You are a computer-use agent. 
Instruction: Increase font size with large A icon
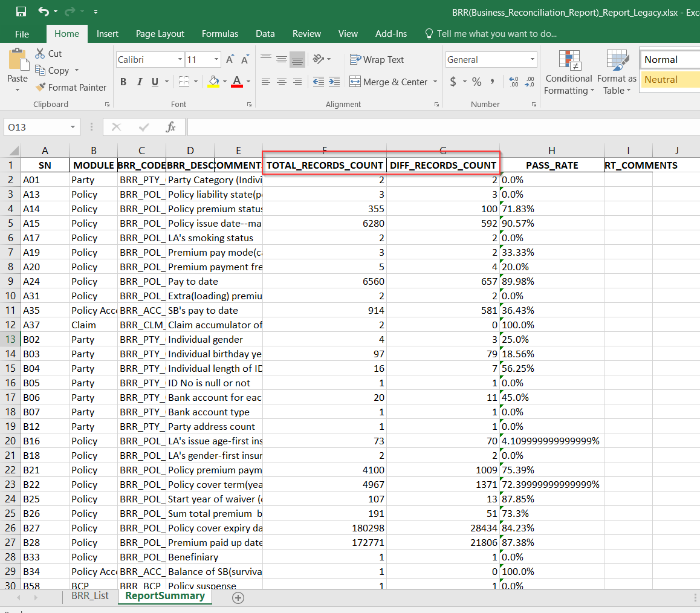coord(230,59)
